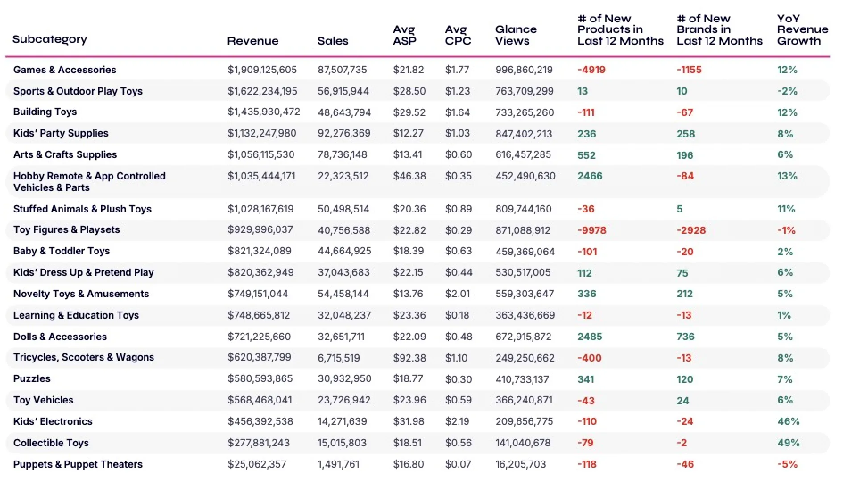
Task: Click the Avg CPC column header
Action: 458,35
